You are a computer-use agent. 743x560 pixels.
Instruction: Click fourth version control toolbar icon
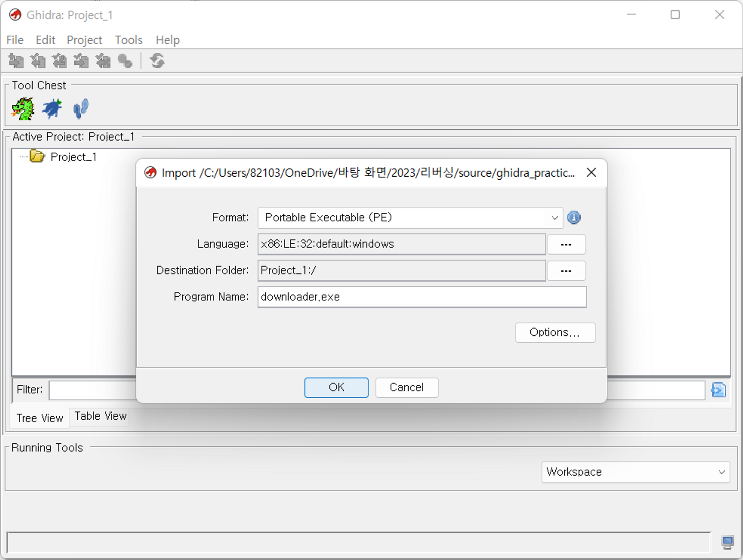(81, 61)
